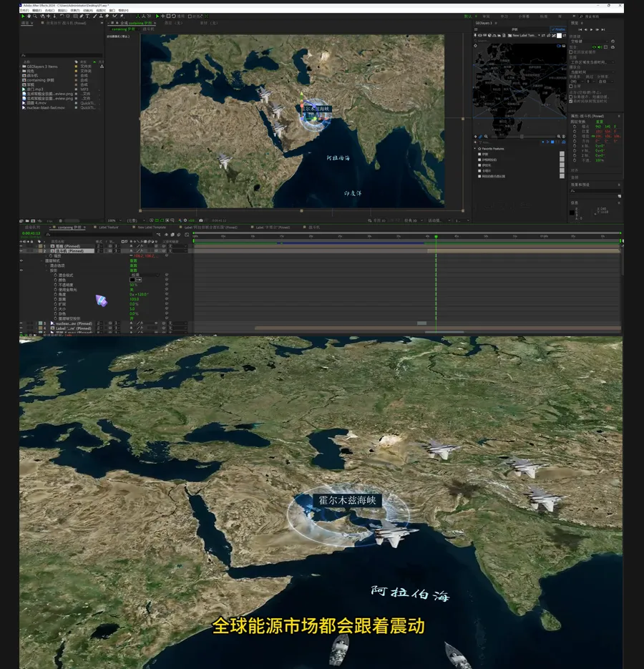This screenshot has height=669, width=644.
Task: Step to previous frame in Preview panel
Action: pyautogui.click(x=585, y=30)
